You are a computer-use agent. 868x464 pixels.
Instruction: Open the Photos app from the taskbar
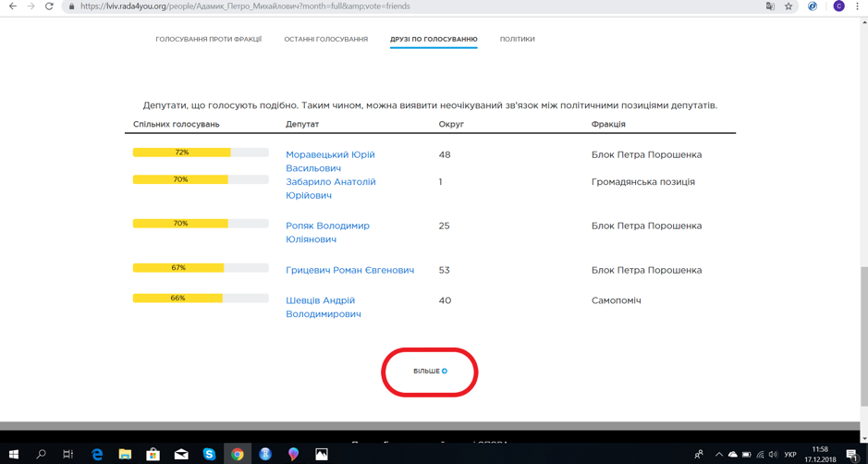coord(322,454)
